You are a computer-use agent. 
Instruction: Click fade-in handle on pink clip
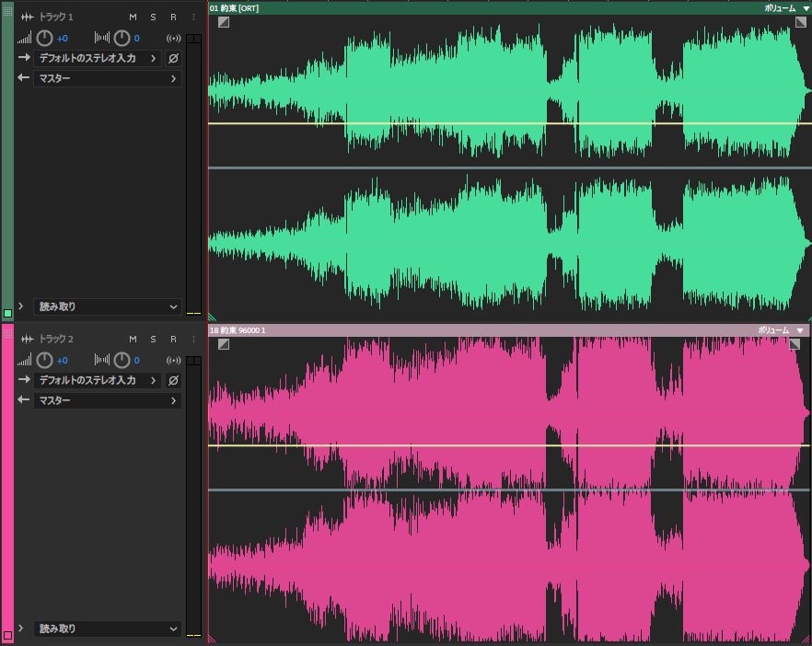224,344
